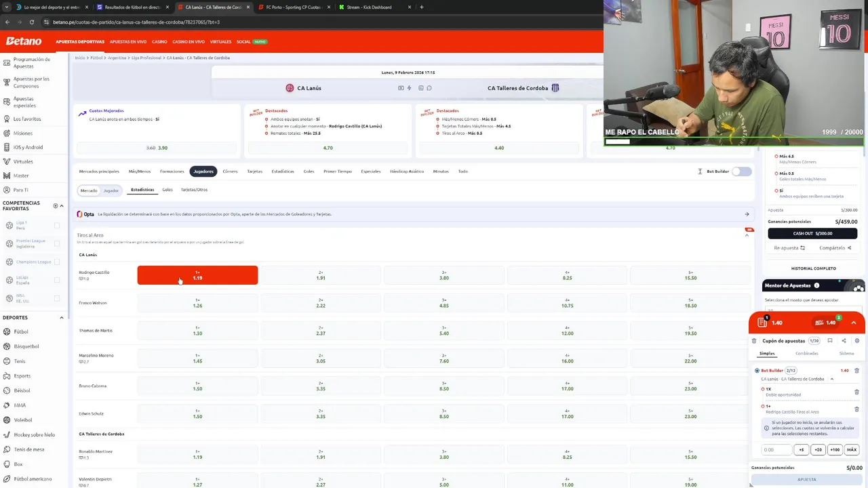
Task: Remove the Rodrigo Castillo Tiros al Arco selection
Action: (x=856, y=409)
